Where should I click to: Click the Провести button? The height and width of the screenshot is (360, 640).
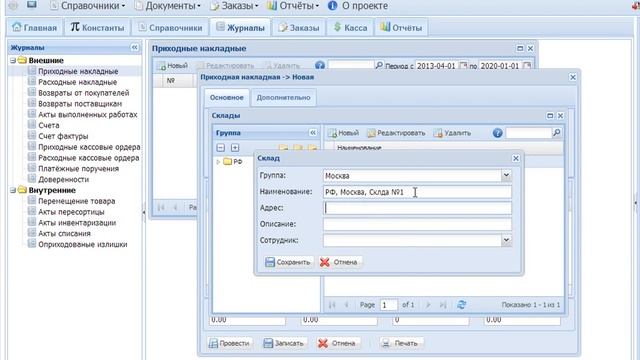[229, 343]
